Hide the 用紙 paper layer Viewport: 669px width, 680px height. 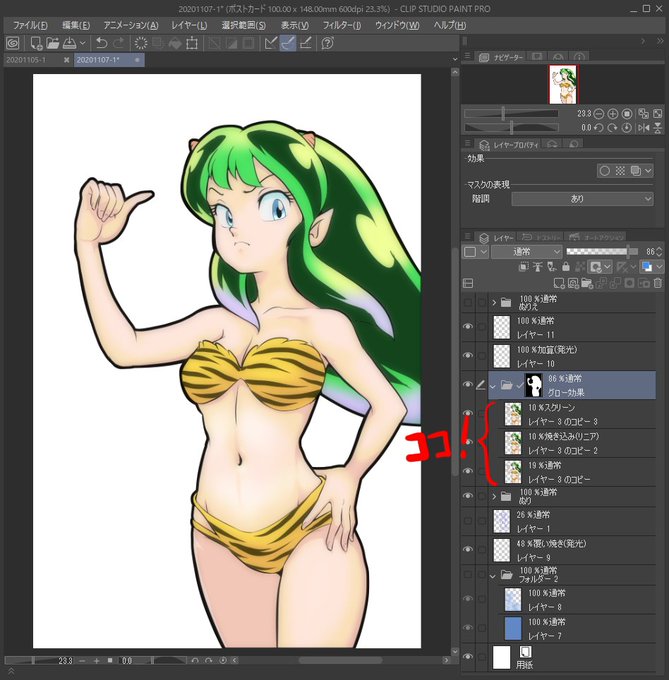click(x=468, y=657)
